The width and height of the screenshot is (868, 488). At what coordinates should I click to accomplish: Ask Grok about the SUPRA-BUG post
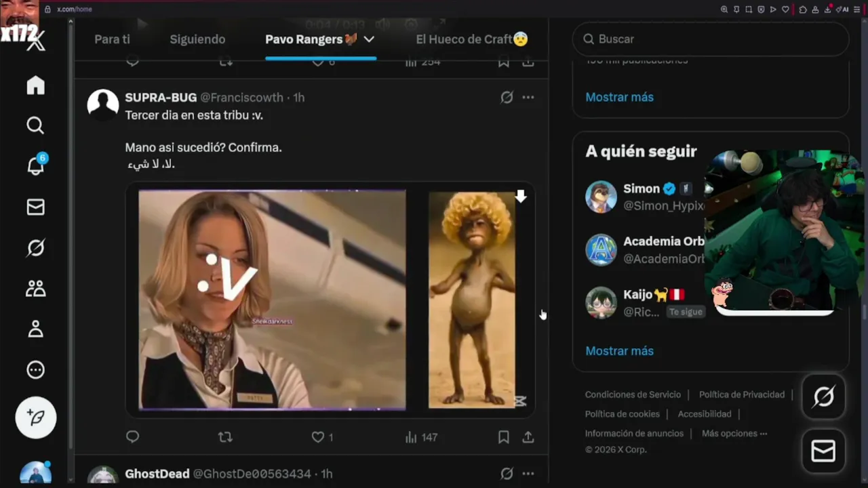pos(507,98)
